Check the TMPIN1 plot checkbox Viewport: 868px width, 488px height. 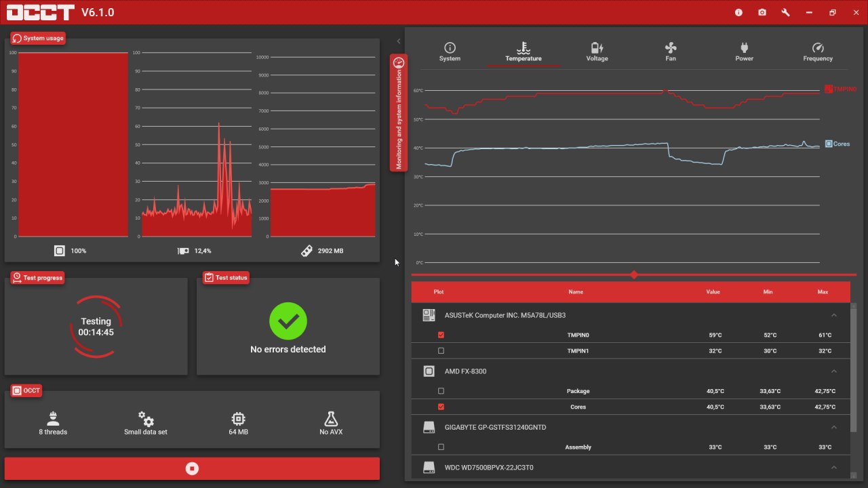[441, 351]
